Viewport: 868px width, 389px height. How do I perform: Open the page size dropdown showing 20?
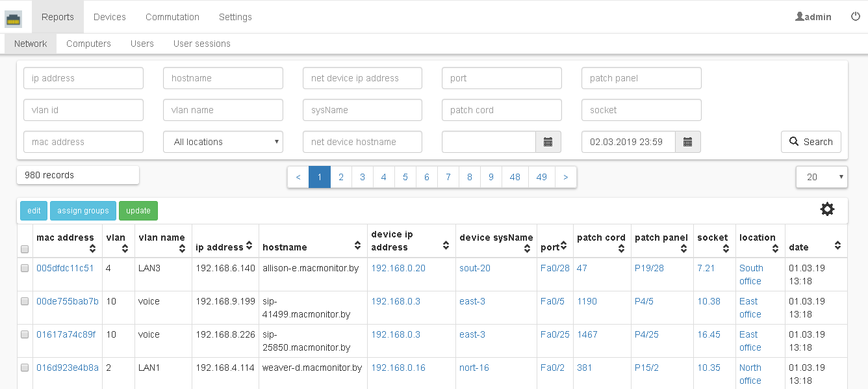click(x=821, y=177)
